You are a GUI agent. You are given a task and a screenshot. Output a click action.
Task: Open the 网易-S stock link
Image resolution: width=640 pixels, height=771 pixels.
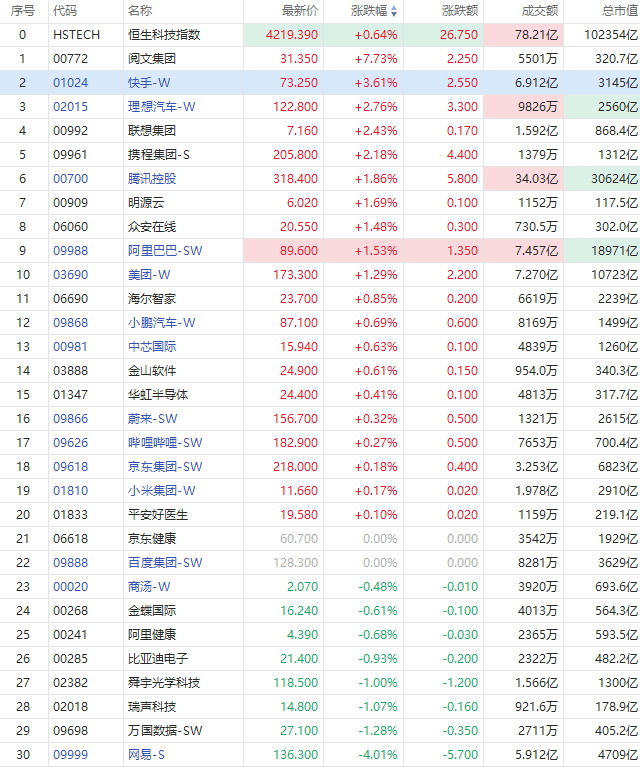(x=146, y=754)
